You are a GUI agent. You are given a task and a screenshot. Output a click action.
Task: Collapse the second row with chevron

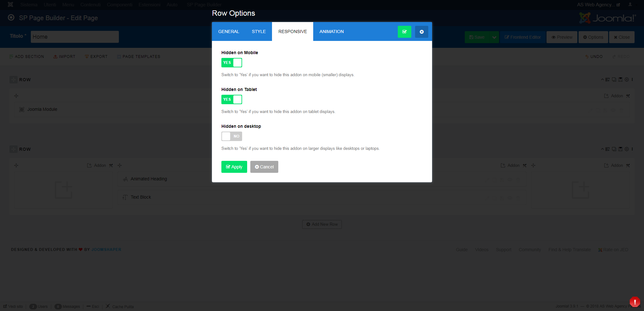602,149
